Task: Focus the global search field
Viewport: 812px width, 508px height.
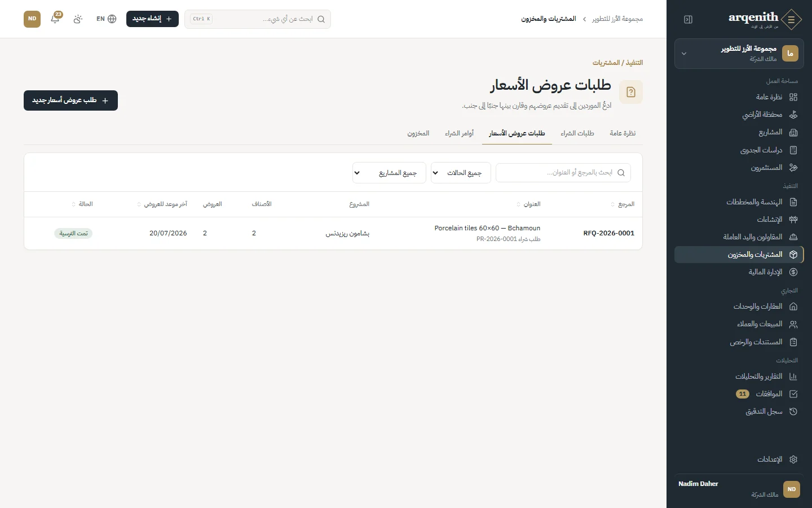Action: [258, 19]
